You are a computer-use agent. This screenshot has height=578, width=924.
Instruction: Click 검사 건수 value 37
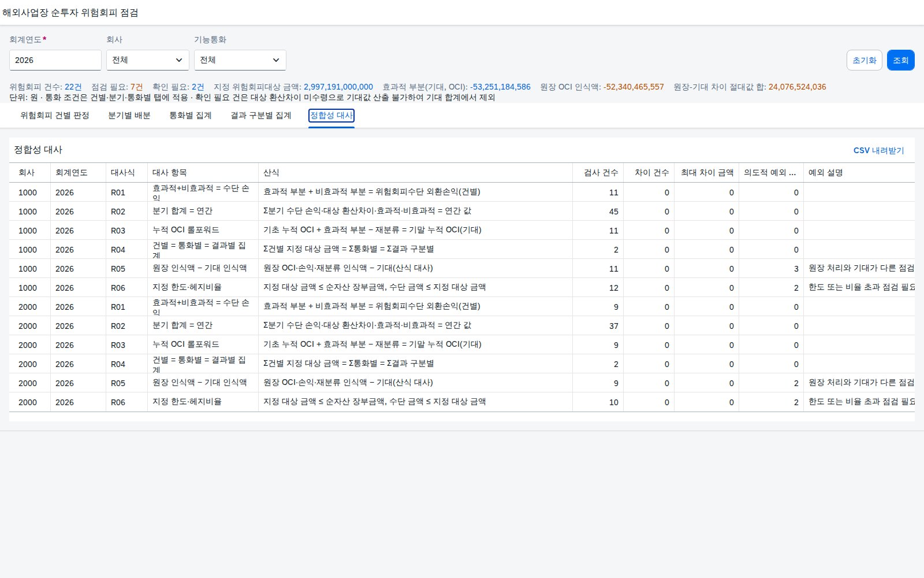point(614,326)
